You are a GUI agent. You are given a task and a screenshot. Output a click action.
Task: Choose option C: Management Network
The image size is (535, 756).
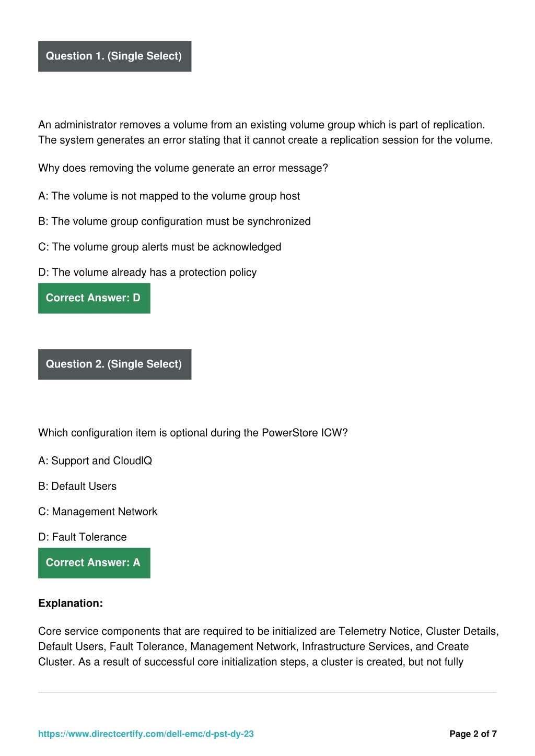[x=98, y=512]
